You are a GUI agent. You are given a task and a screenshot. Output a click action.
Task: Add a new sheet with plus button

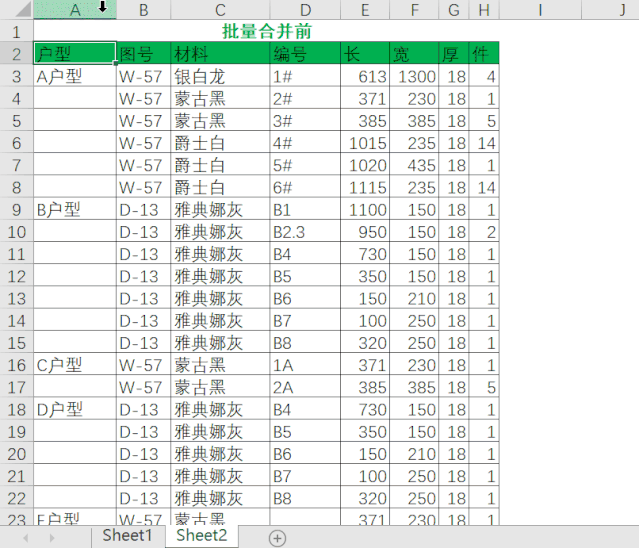[277, 538]
